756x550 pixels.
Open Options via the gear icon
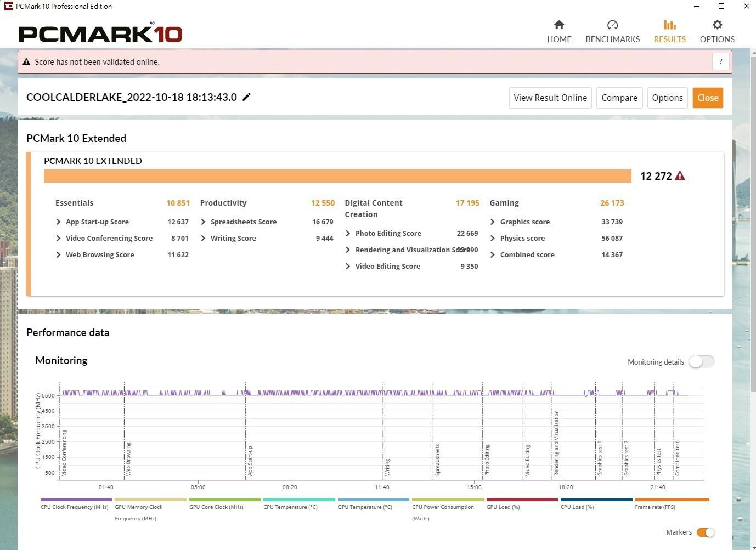(x=717, y=25)
